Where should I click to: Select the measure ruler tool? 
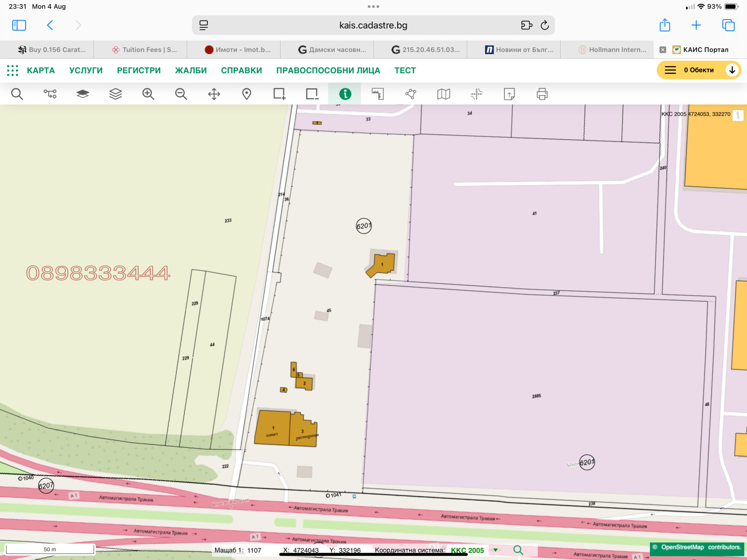[378, 94]
